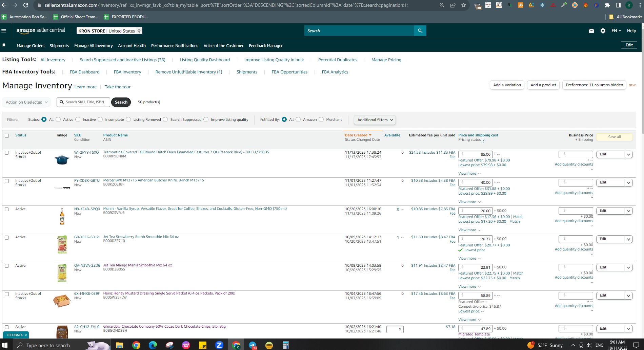
Task: Click the Add a Variation button
Action: pos(507,85)
